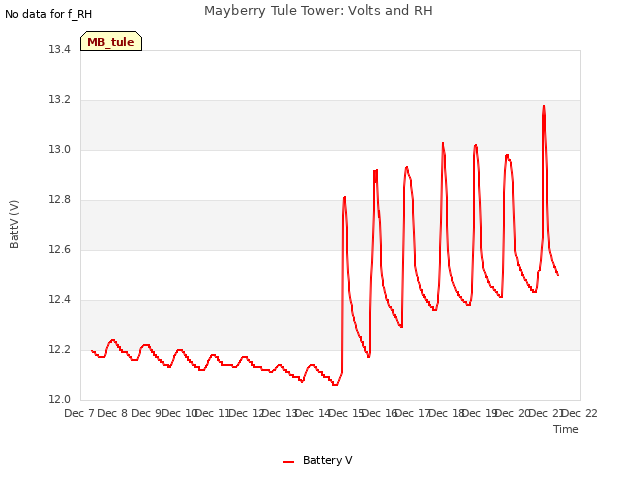Click the Dec 20 x-axis tick label
This screenshot has height=480, width=640.
point(513,413)
